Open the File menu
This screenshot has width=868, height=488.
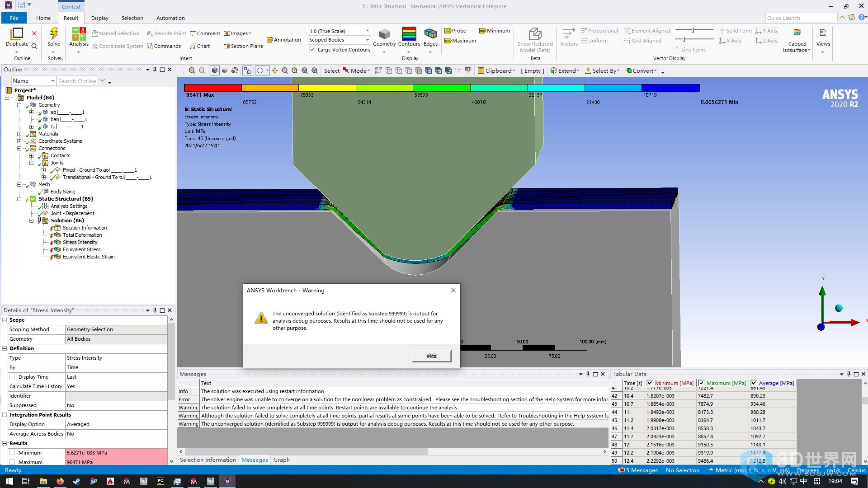click(x=14, y=18)
